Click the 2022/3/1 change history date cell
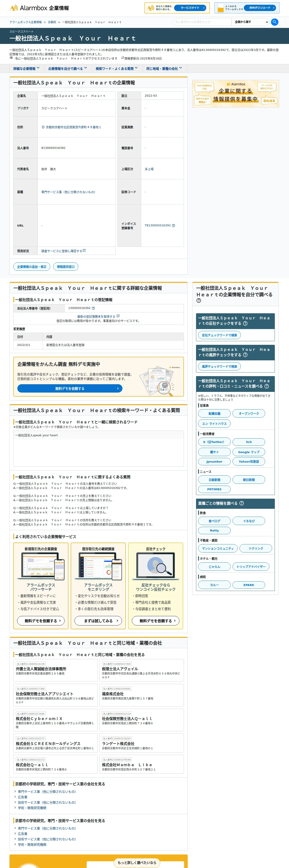 tap(28, 345)
